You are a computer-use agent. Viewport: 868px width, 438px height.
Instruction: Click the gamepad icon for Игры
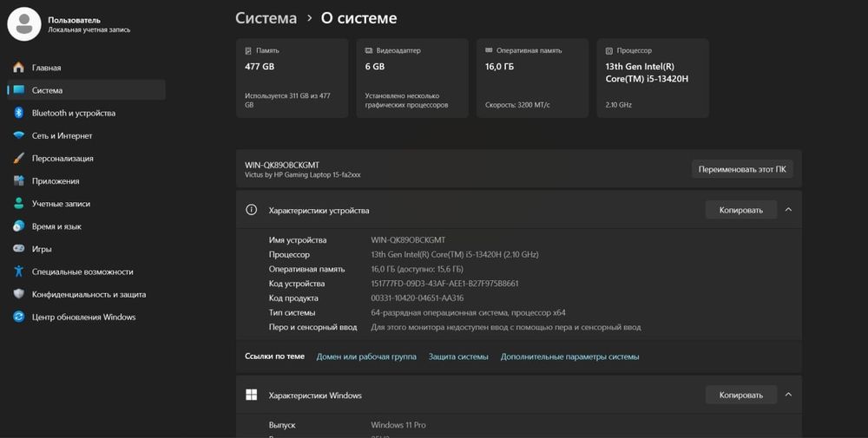pyautogui.click(x=19, y=249)
